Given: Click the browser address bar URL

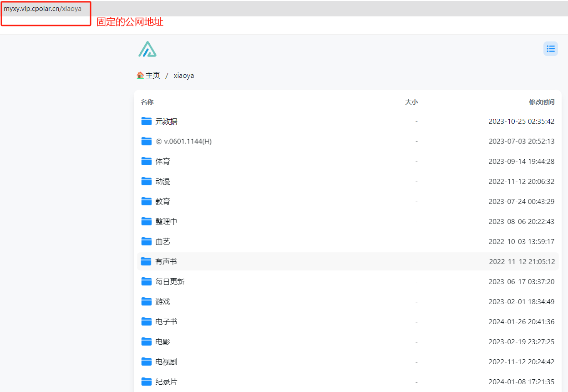Looking at the screenshot, I should pos(43,9).
